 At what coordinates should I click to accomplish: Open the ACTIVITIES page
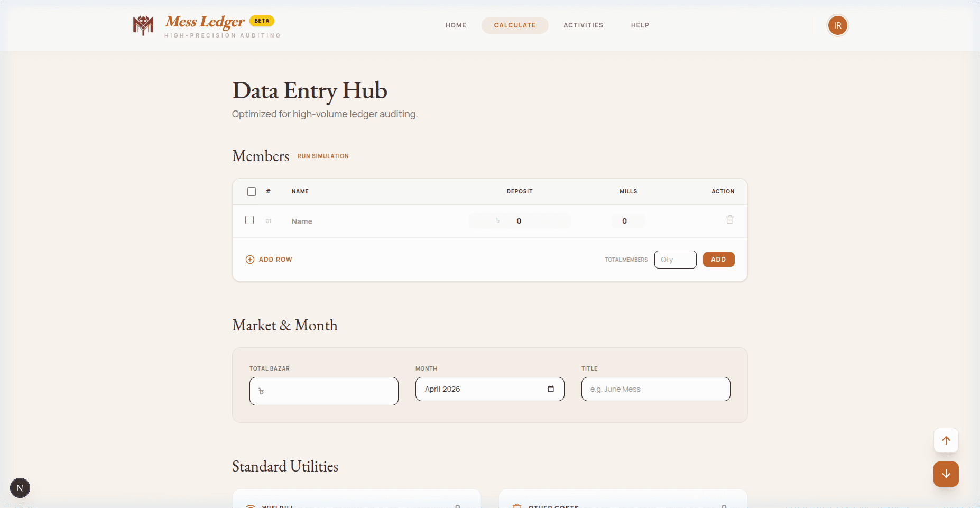pos(583,25)
